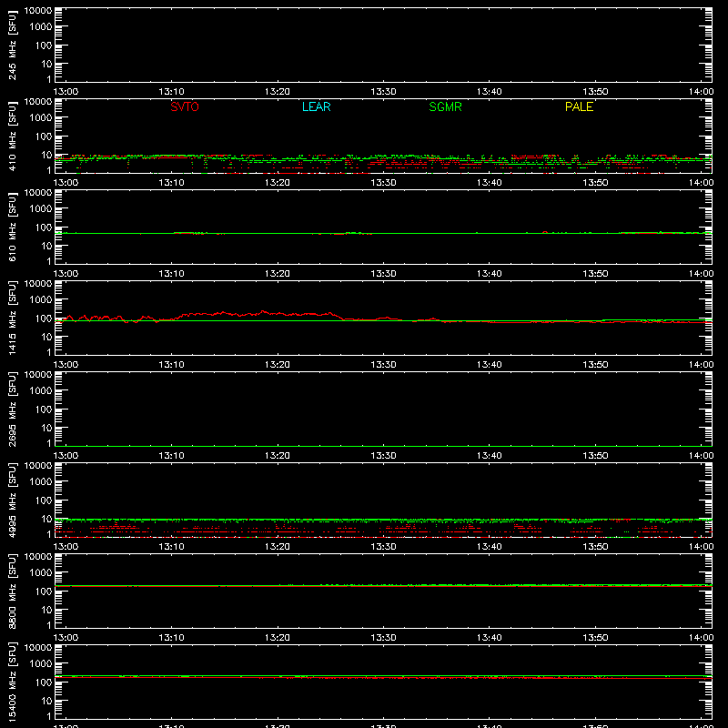Click the green SGMR station label
728x728 pixels.
(x=445, y=106)
